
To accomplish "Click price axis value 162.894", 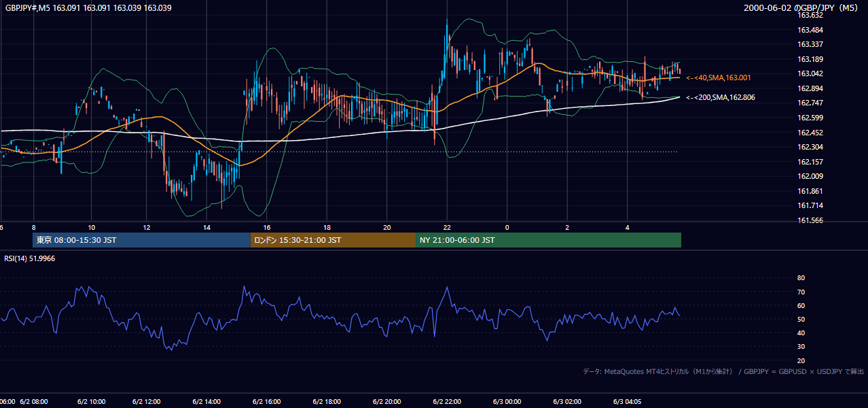I will click(810, 88).
